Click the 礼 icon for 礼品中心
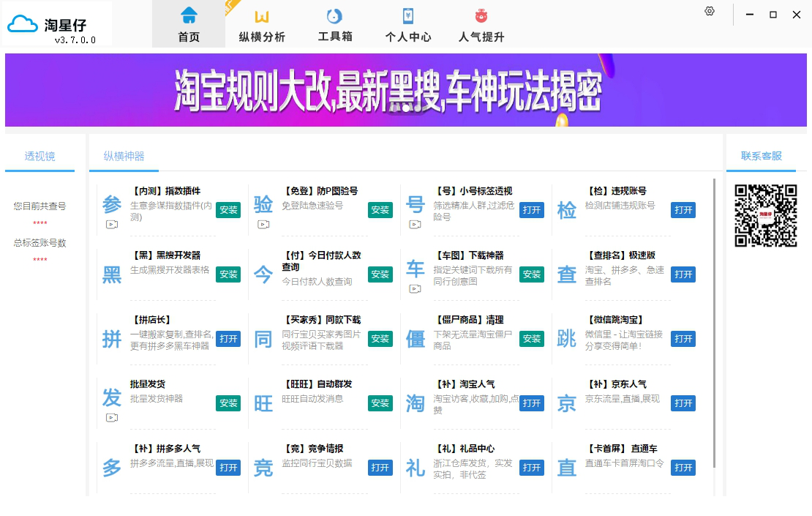 click(x=416, y=468)
